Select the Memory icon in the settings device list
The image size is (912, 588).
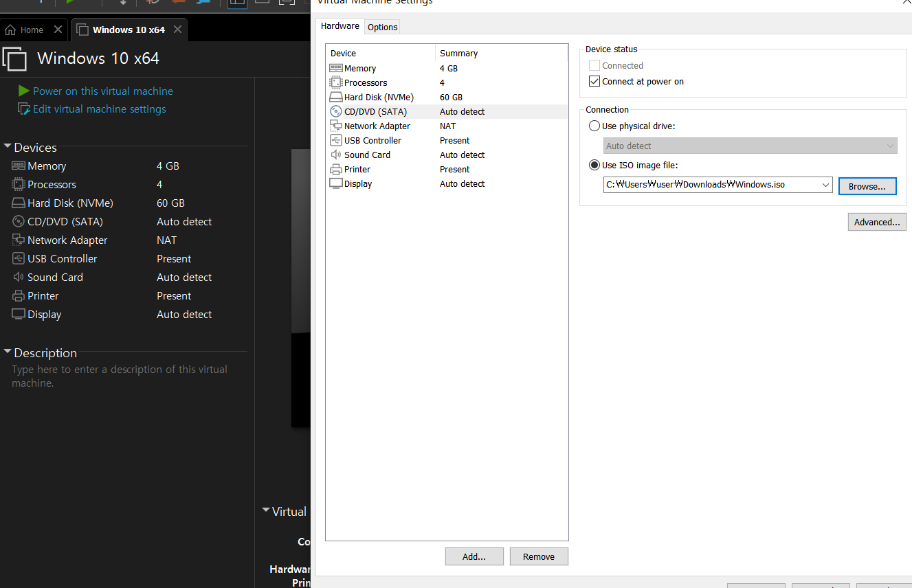coord(335,68)
